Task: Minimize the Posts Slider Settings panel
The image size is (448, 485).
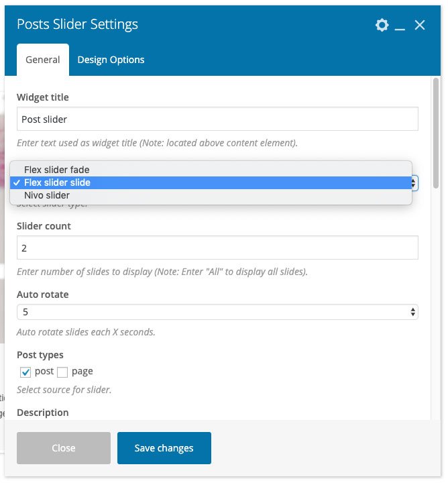Action: point(400,29)
